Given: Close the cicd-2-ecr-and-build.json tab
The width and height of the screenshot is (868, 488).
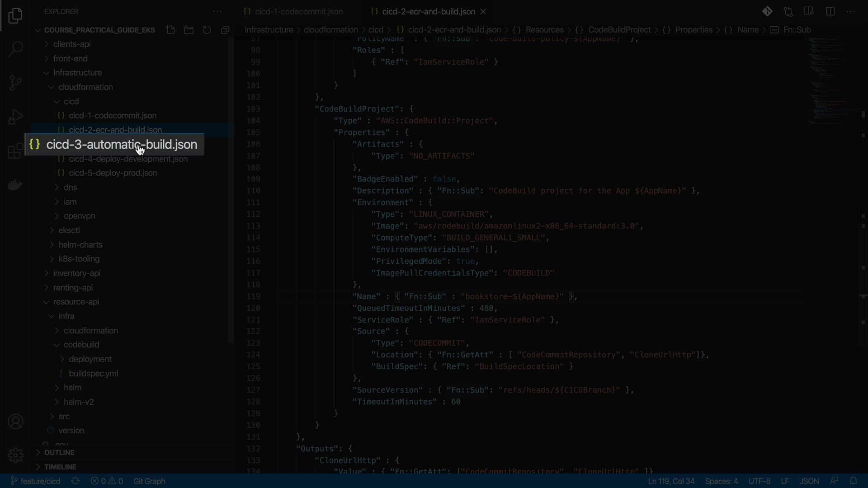Looking at the screenshot, I should 483,11.
